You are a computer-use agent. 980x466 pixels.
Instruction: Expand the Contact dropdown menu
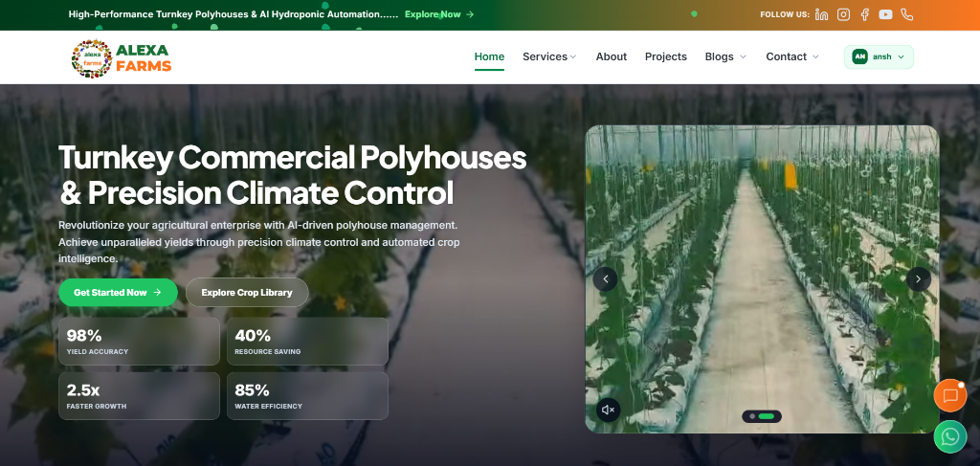pos(792,56)
